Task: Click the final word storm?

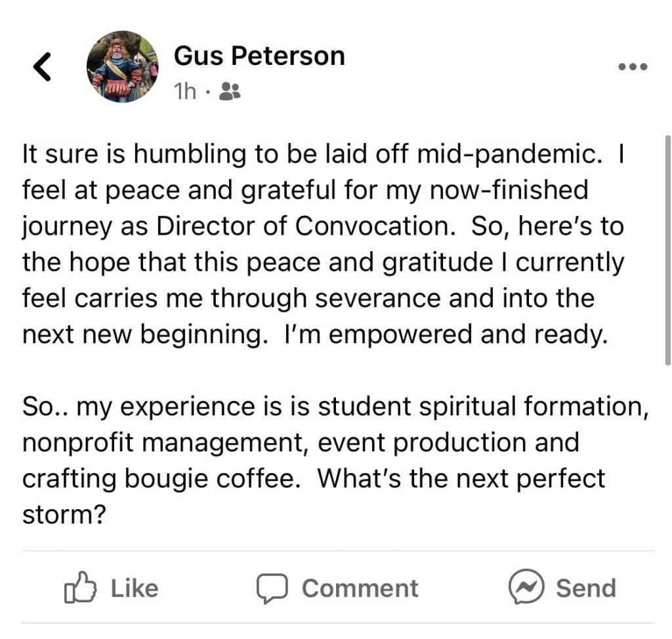Action: coord(64,515)
